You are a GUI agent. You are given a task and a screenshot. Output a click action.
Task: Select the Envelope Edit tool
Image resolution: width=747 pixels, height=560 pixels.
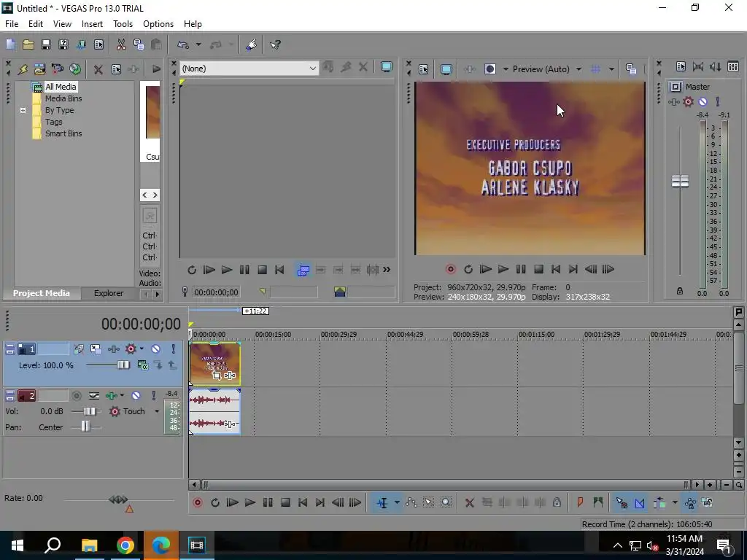click(x=411, y=502)
